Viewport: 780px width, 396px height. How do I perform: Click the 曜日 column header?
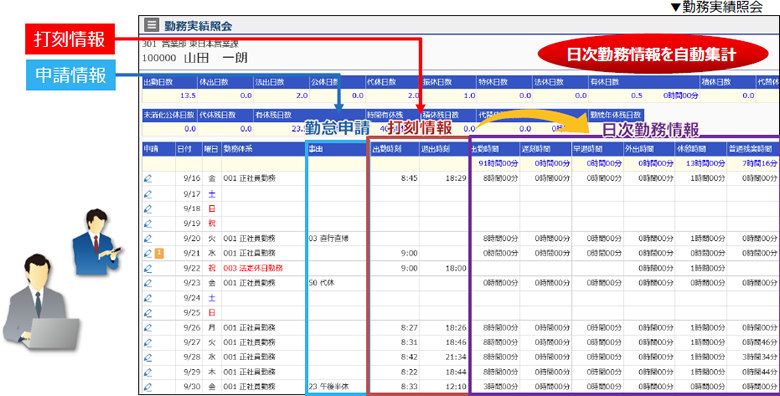211,149
